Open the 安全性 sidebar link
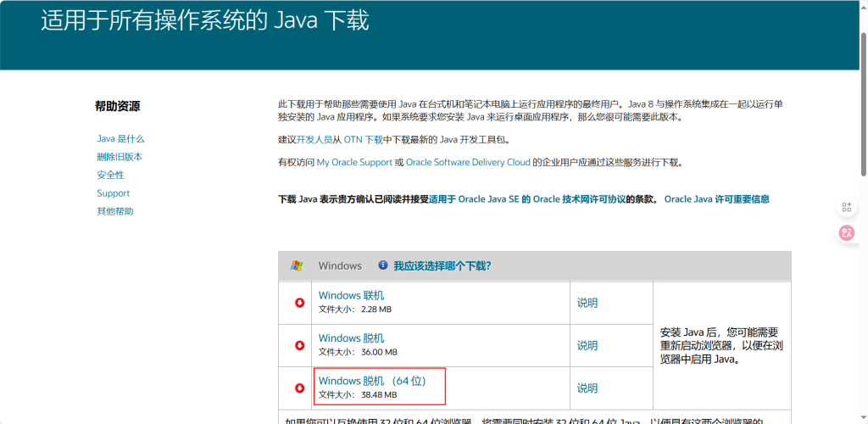The width and height of the screenshot is (868, 424). pyautogui.click(x=111, y=175)
